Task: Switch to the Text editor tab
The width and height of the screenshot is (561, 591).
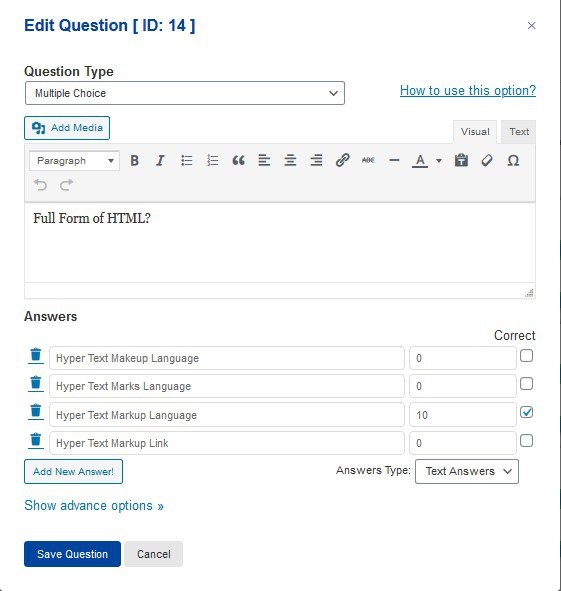Action: 519,132
